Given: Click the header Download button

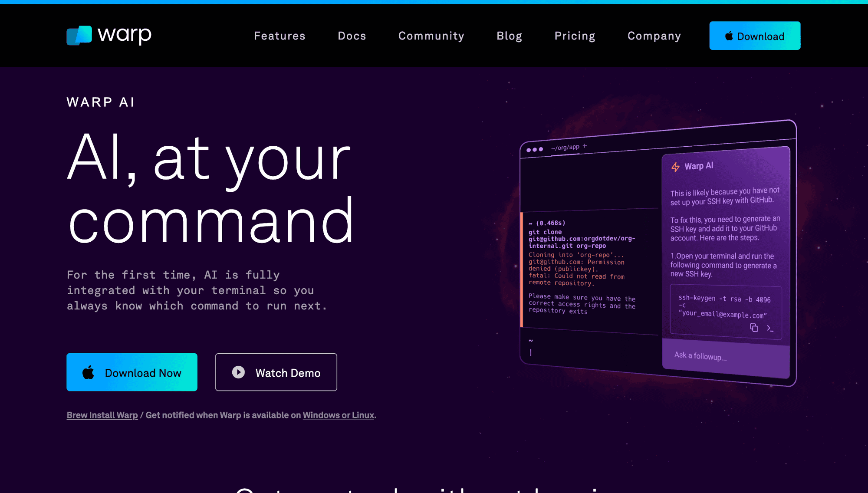Looking at the screenshot, I should tap(755, 36).
